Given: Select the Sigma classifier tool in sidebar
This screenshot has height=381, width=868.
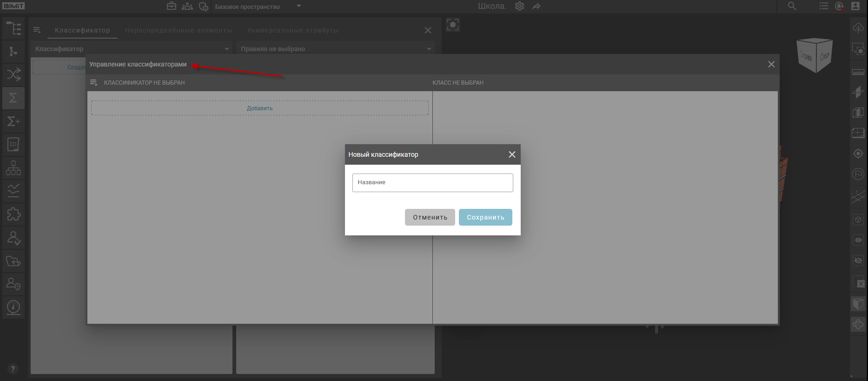Looking at the screenshot, I should pyautogui.click(x=13, y=98).
